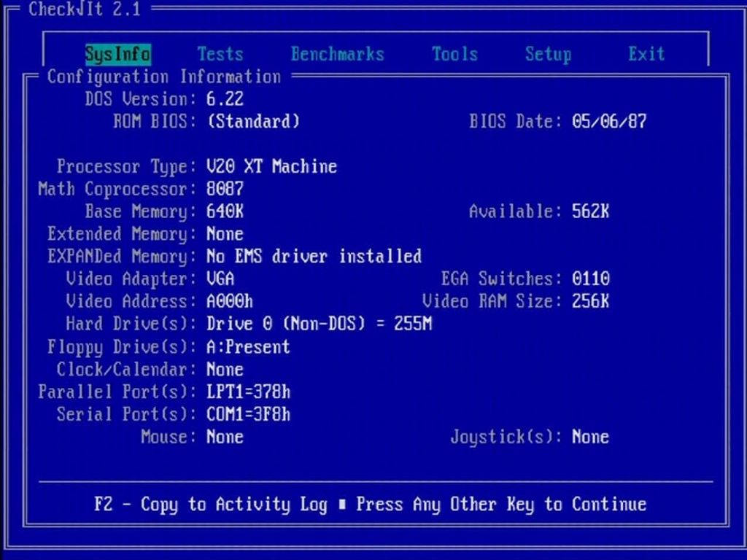747x560 pixels.
Task: Click the Video Address value A000h
Action: [230, 301]
